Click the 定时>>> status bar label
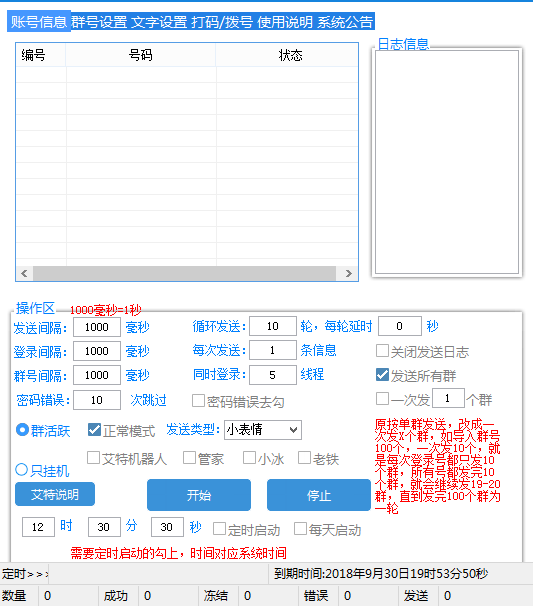 point(25,574)
